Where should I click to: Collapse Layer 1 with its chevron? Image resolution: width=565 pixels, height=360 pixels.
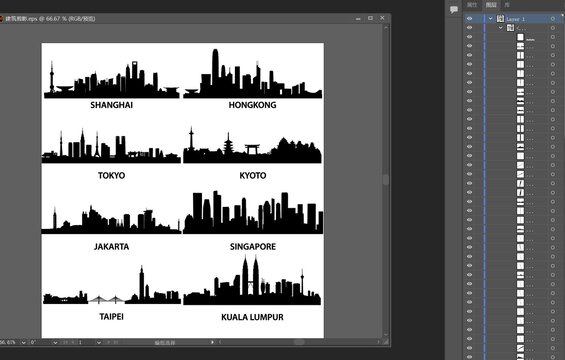point(490,18)
